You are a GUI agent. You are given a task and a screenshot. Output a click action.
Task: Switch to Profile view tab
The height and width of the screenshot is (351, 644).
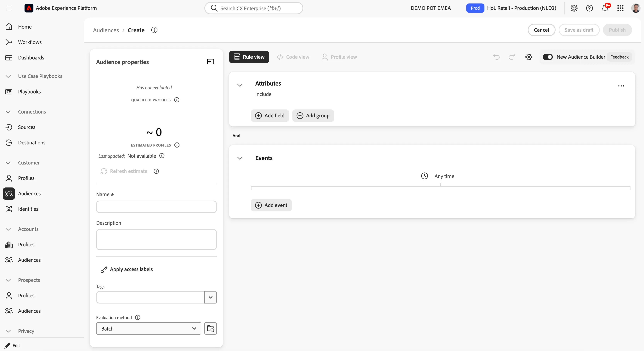click(339, 57)
